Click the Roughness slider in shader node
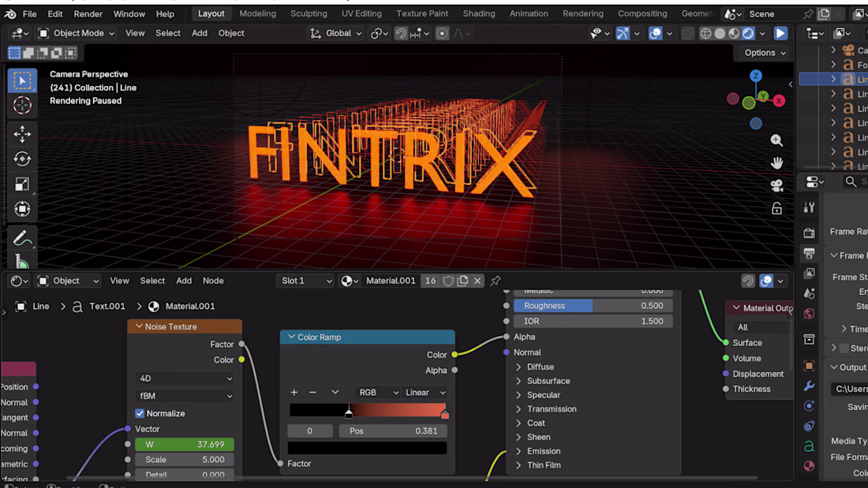Viewport: 868px width, 488px height. tap(593, 306)
